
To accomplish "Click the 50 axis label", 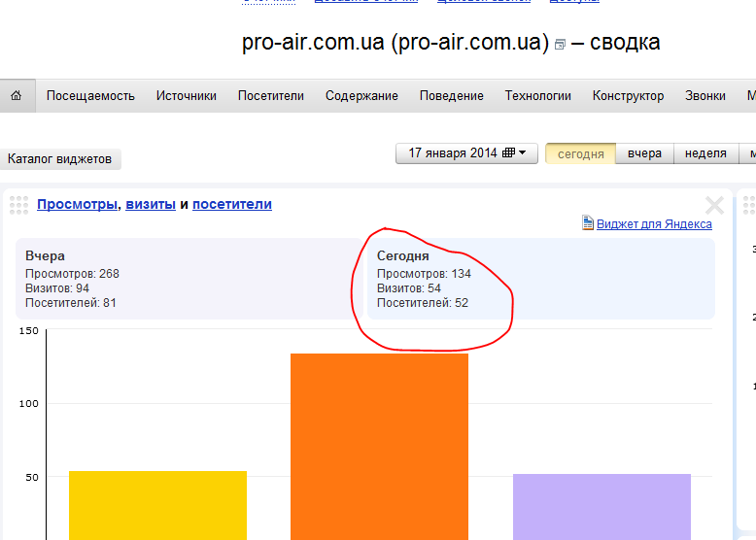I will tap(32, 478).
